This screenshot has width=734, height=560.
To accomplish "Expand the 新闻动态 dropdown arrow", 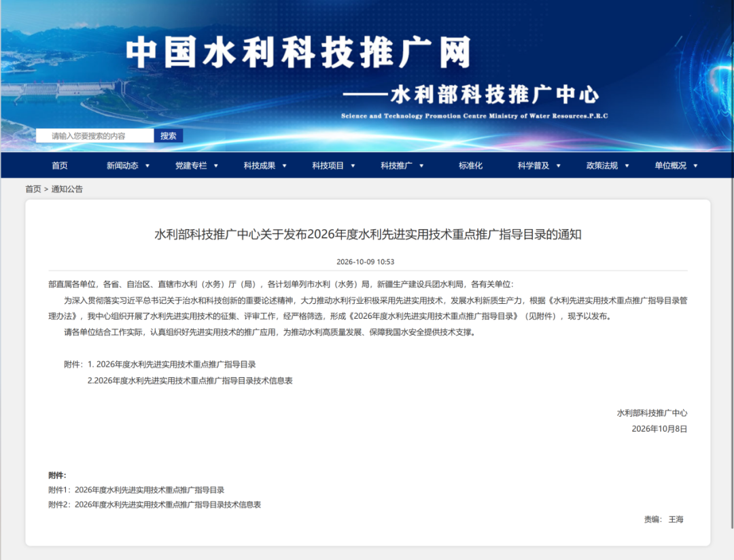I will (x=147, y=166).
